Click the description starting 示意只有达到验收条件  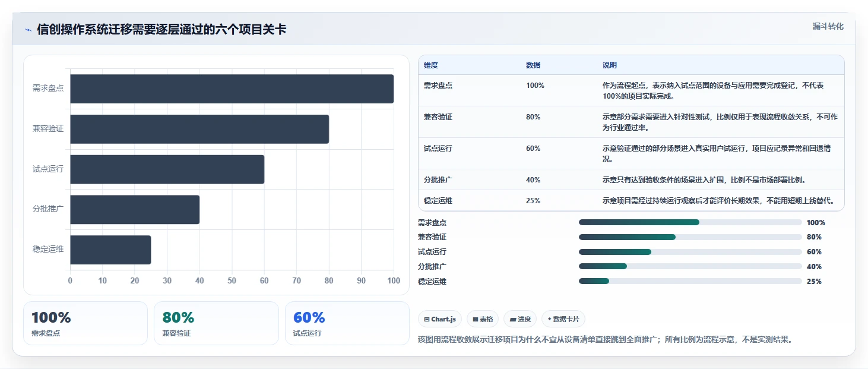point(704,179)
